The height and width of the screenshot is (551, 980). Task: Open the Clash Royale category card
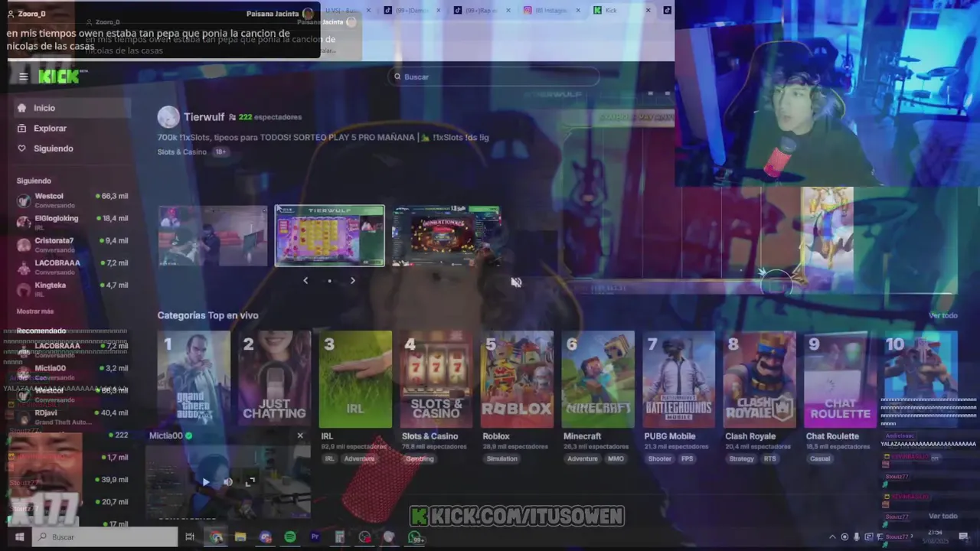coord(759,380)
